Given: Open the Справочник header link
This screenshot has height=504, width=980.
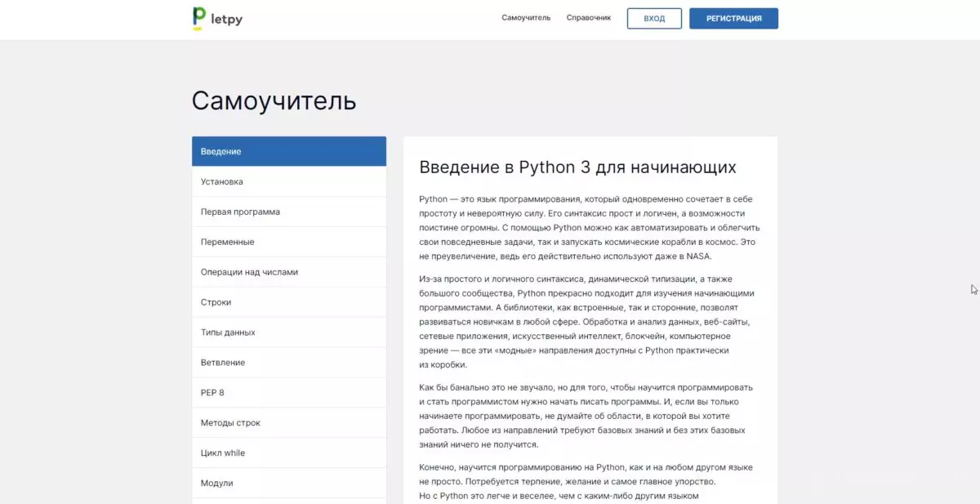Looking at the screenshot, I should click(589, 18).
